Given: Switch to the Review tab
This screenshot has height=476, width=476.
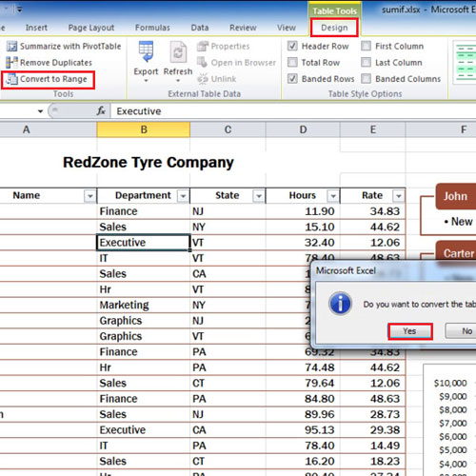Looking at the screenshot, I should [x=243, y=28].
